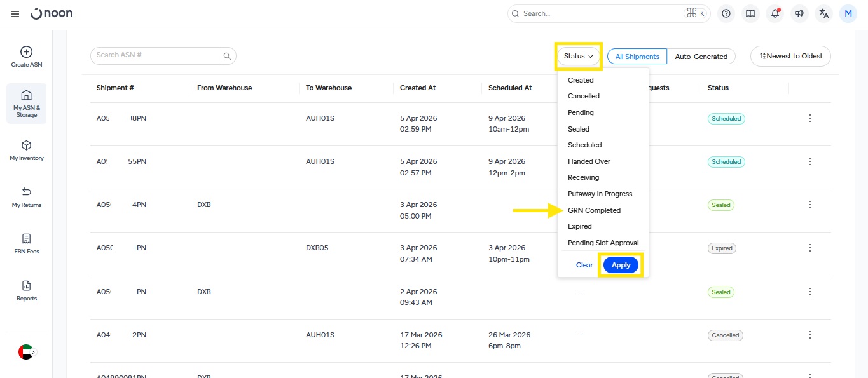Click the Apply filter button

[x=621, y=265]
